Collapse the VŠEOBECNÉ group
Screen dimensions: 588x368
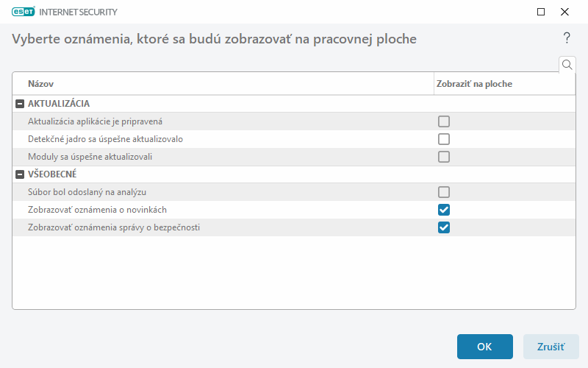coord(20,174)
